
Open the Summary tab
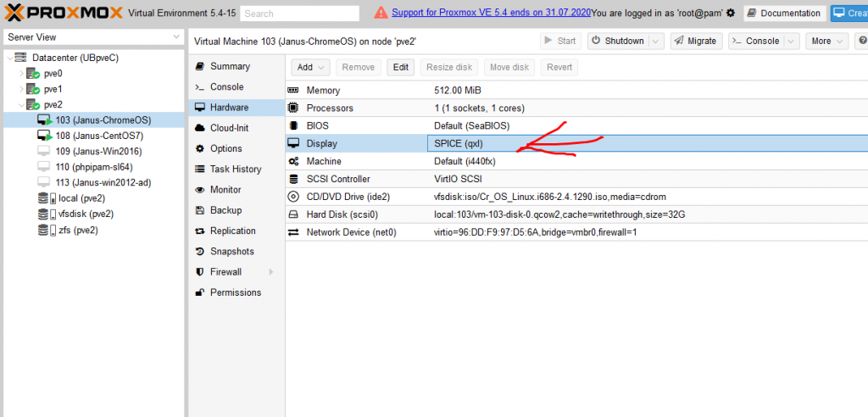pyautogui.click(x=237, y=66)
